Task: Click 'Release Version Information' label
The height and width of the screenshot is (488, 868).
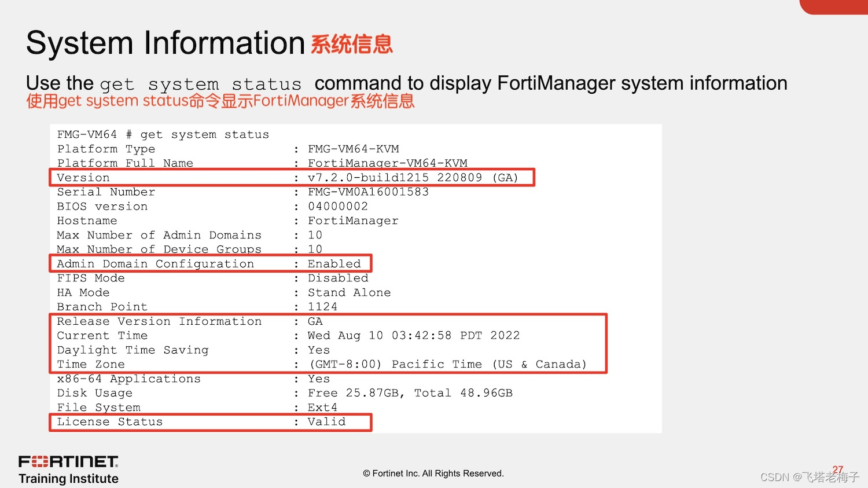Action: 159,321
